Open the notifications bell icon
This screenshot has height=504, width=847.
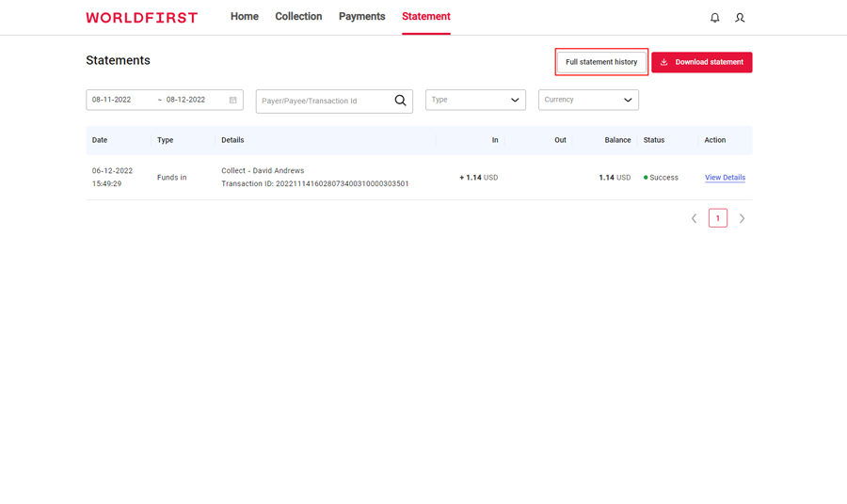pos(714,18)
